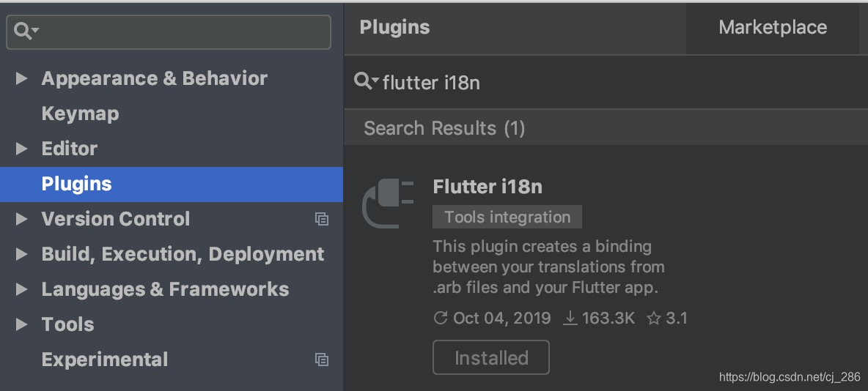
Task: Expand the Editor settings section
Action: click(x=21, y=149)
